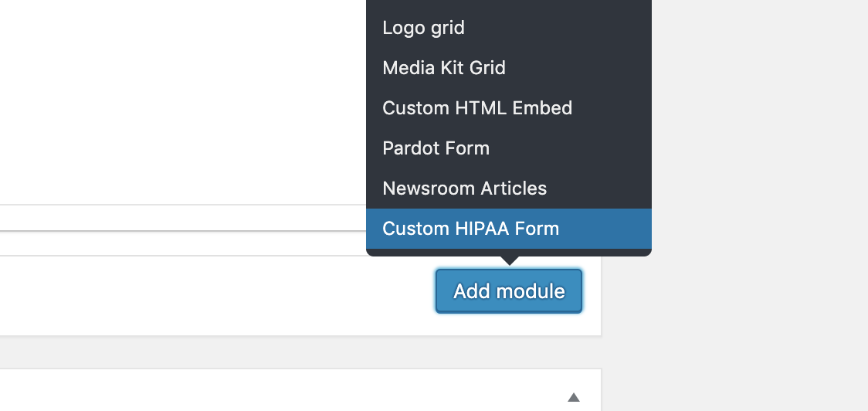Viewport: 868px width, 411px height.
Task: Collapse the lower panel using the triangle arrow
Action: [574, 397]
